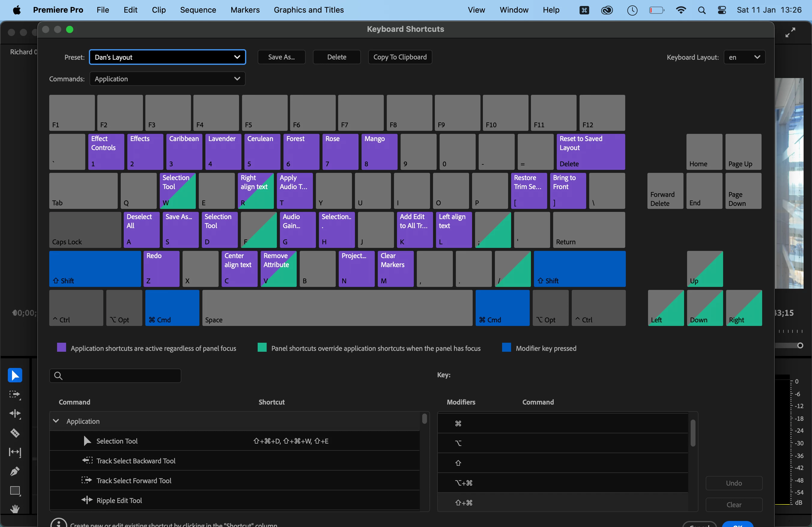Collapse the Application commands tree group
Viewport: 812px width, 527px height.
coord(56,421)
